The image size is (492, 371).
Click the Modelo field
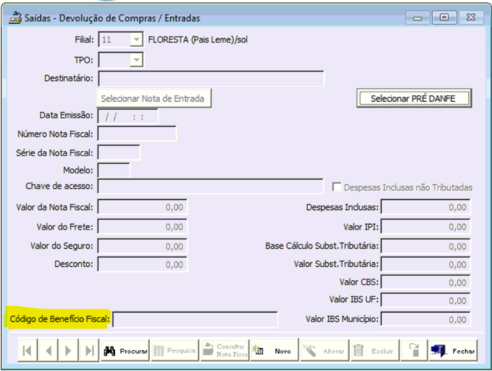tap(114, 170)
